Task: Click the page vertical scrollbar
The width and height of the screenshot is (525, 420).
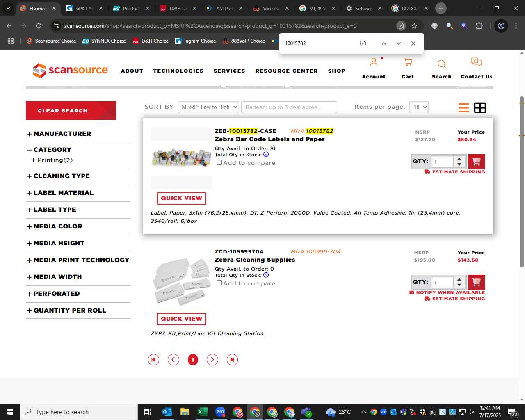Action: [522, 182]
